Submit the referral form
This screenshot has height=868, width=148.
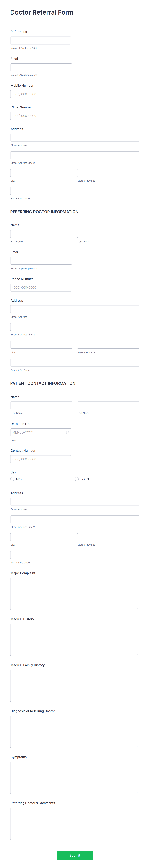point(75,855)
